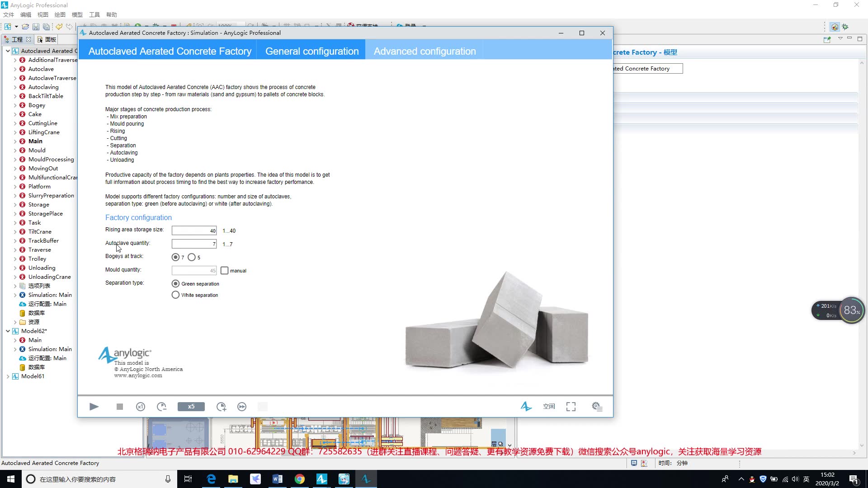Collapse the Autoclaved Aerated Concrete Factory tree node
The height and width of the screenshot is (488, 868).
pos(8,51)
